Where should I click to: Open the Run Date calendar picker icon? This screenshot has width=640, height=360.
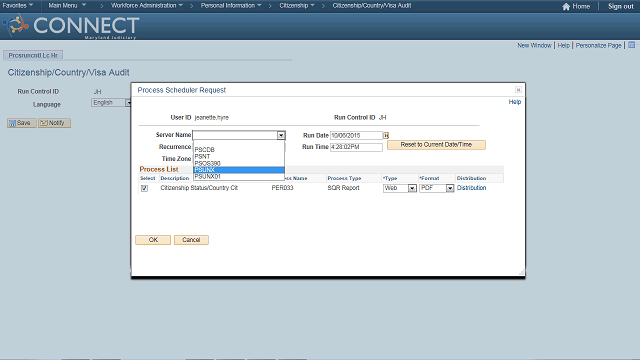pos(386,136)
